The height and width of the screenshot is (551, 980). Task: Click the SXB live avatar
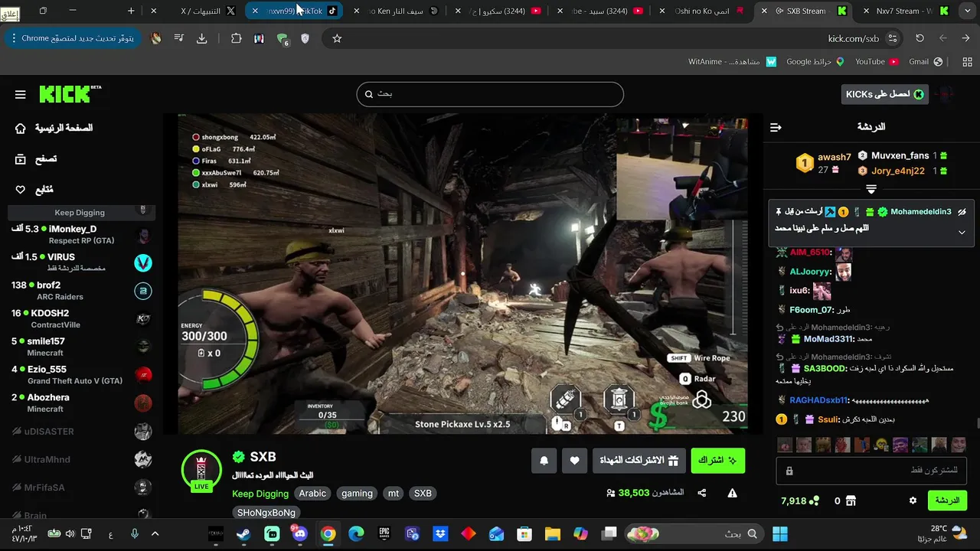201,469
